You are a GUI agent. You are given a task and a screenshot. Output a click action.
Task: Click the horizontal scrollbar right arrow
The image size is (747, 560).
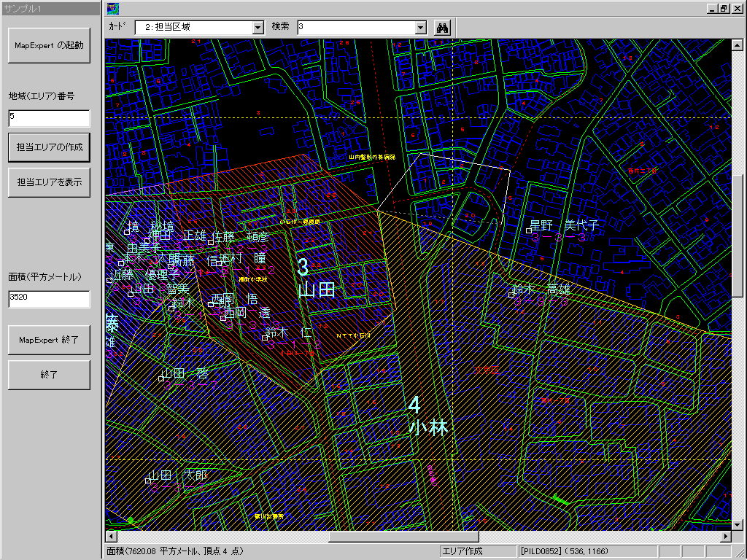click(726, 536)
